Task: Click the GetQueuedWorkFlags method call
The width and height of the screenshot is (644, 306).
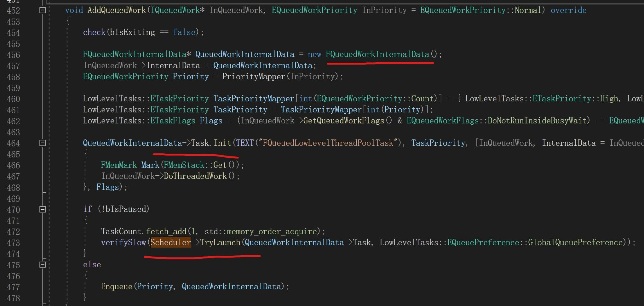Action: click(x=343, y=121)
